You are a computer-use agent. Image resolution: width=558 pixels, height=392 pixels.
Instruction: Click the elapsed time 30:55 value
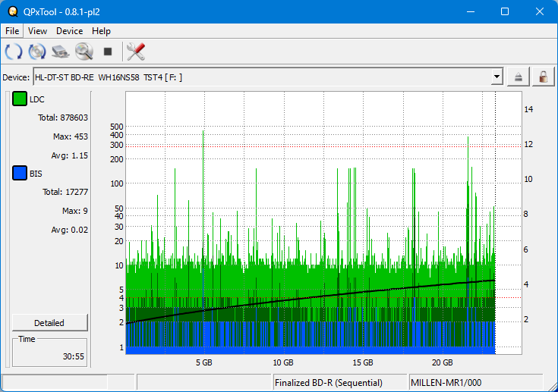coord(74,356)
